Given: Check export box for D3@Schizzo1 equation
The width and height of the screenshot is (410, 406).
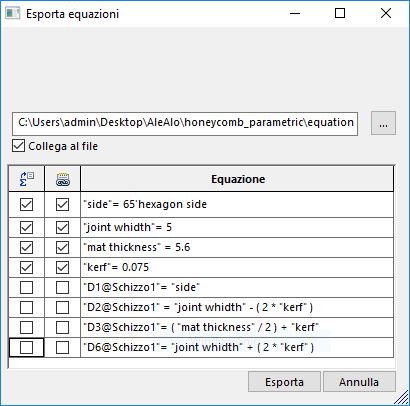Looking at the screenshot, I should pos(26,328).
